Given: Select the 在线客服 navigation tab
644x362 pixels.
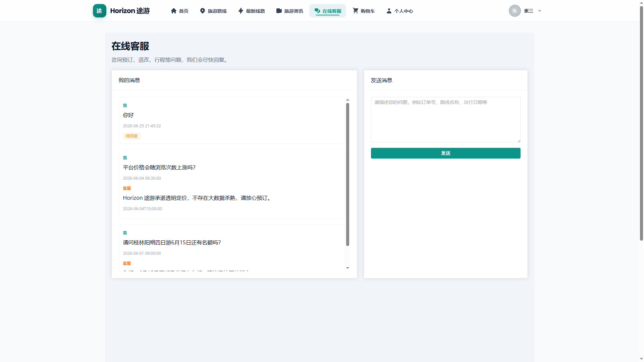Looking at the screenshot, I should pos(328,11).
